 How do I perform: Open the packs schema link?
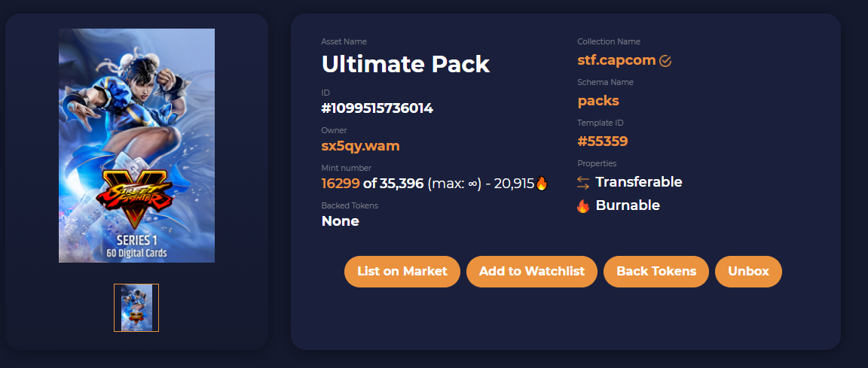(598, 101)
